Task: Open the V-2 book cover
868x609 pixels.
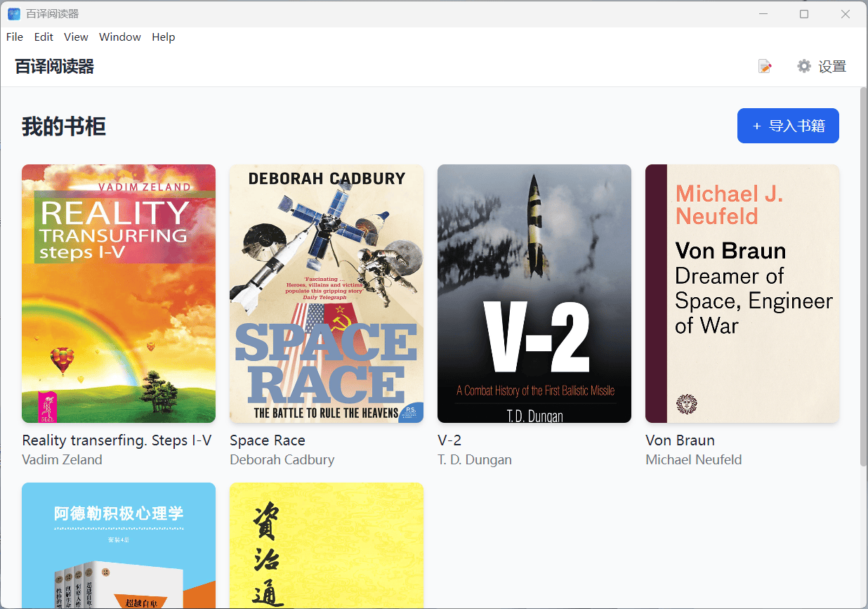Action: (534, 293)
